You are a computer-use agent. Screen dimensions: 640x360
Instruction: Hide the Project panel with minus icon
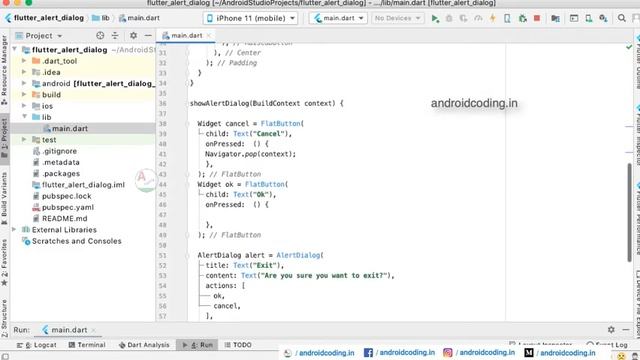[x=148, y=36]
